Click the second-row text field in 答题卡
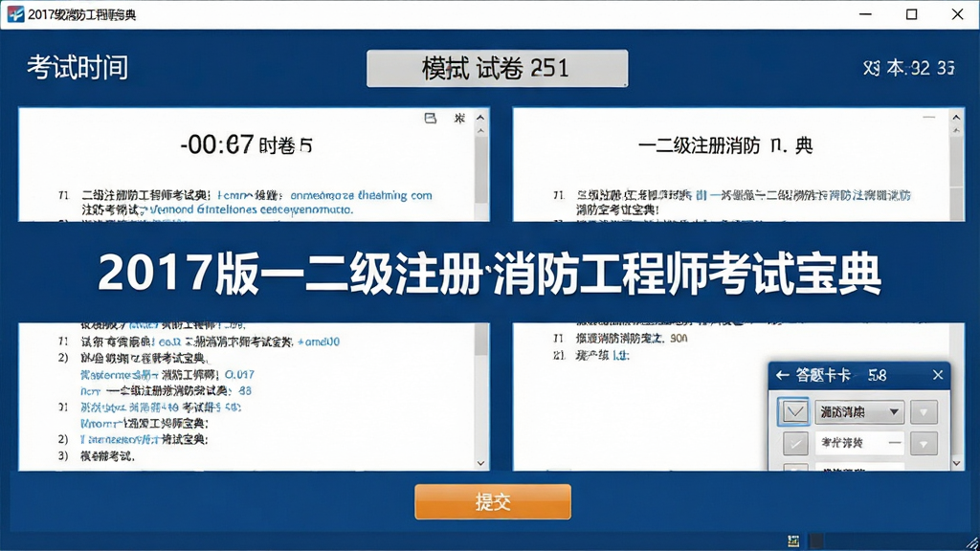 (858, 443)
